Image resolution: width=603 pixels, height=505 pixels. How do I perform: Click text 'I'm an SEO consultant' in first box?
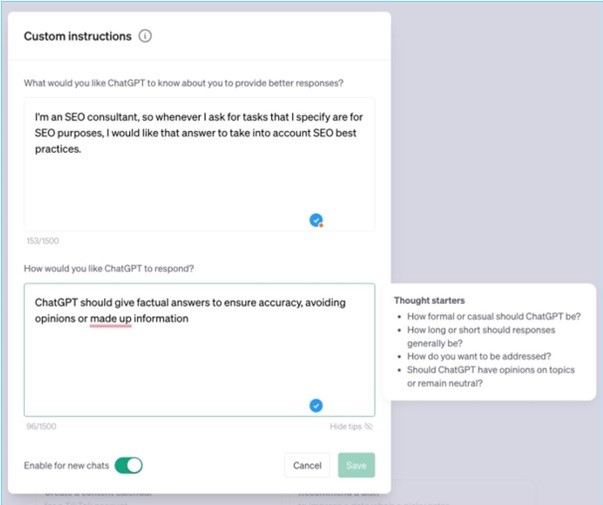(x=87, y=117)
